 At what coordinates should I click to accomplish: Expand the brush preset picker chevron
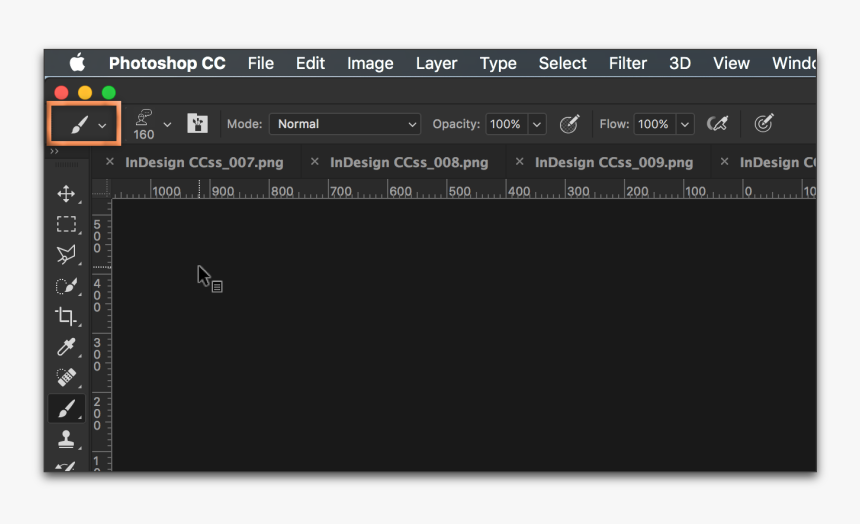pyautogui.click(x=167, y=125)
